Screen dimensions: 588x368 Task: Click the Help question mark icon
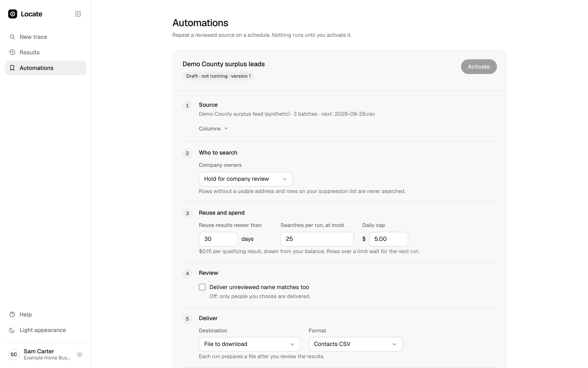pyautogui.click(x=12, y=314)
